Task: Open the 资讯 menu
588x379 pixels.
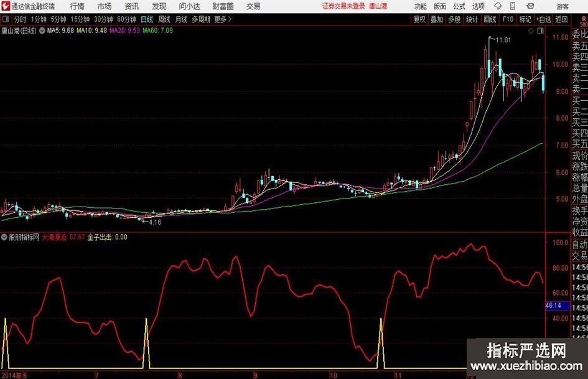Action: pos(132,6)
